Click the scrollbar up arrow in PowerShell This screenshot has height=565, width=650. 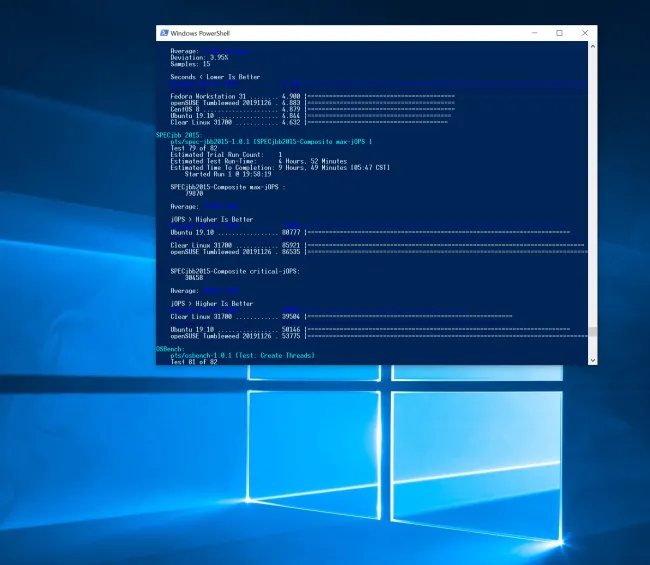tap(593, 46)
